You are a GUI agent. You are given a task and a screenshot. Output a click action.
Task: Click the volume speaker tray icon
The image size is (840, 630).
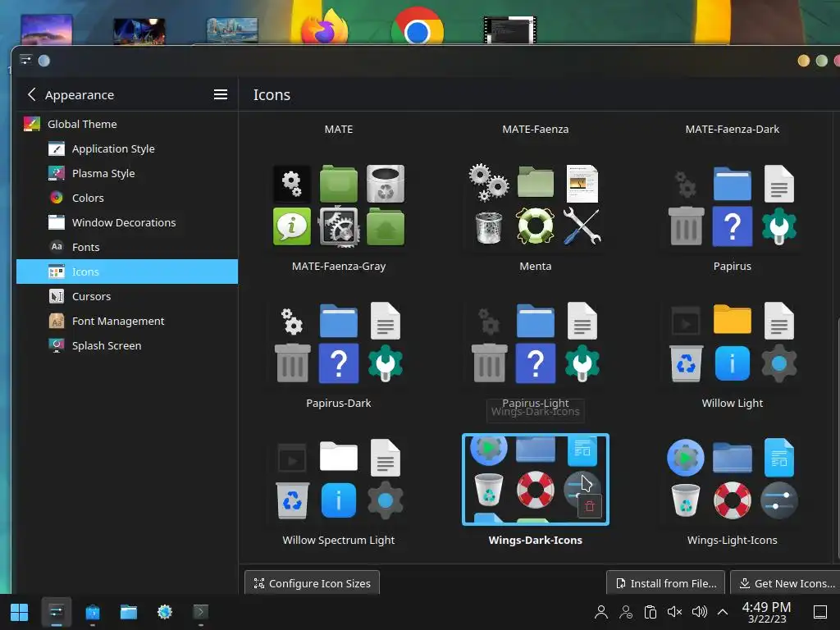699,612
